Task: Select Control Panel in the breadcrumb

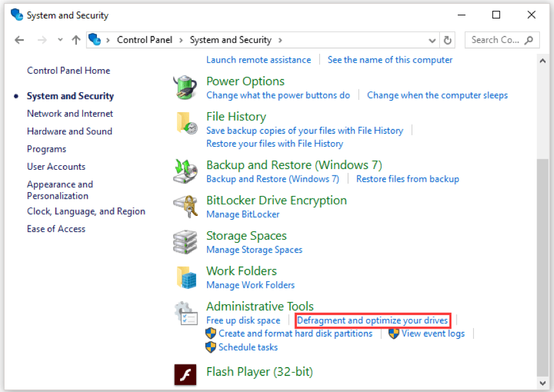Action: point(144,40)
